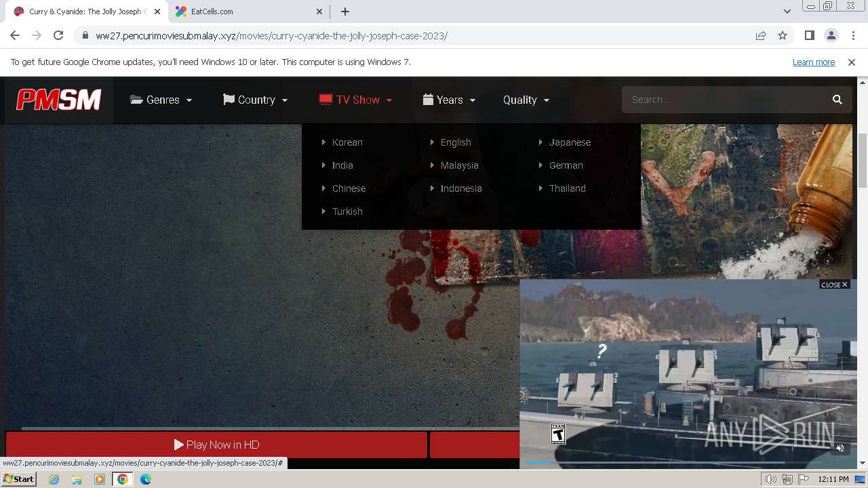Launch Internet Explorer from taskbar

pyautogui.click(x=54, y=479)
